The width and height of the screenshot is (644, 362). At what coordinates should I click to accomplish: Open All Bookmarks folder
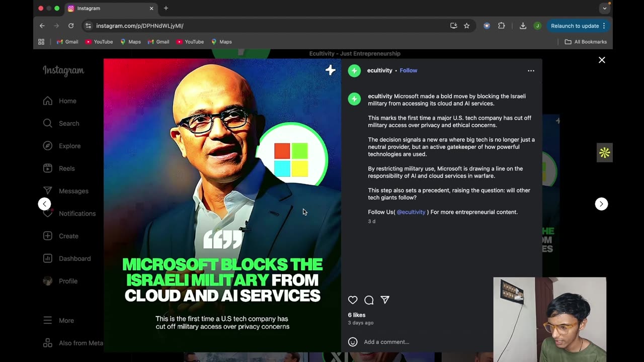pos(586,42)
